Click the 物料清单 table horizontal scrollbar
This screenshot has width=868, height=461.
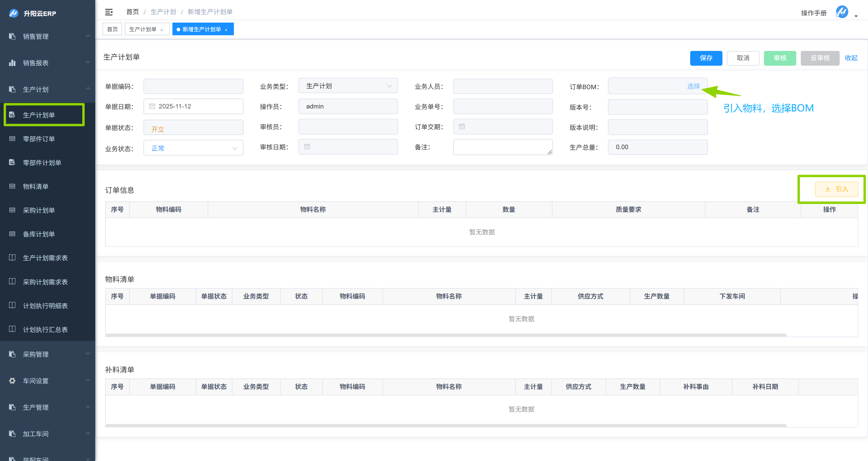[445, 335]
